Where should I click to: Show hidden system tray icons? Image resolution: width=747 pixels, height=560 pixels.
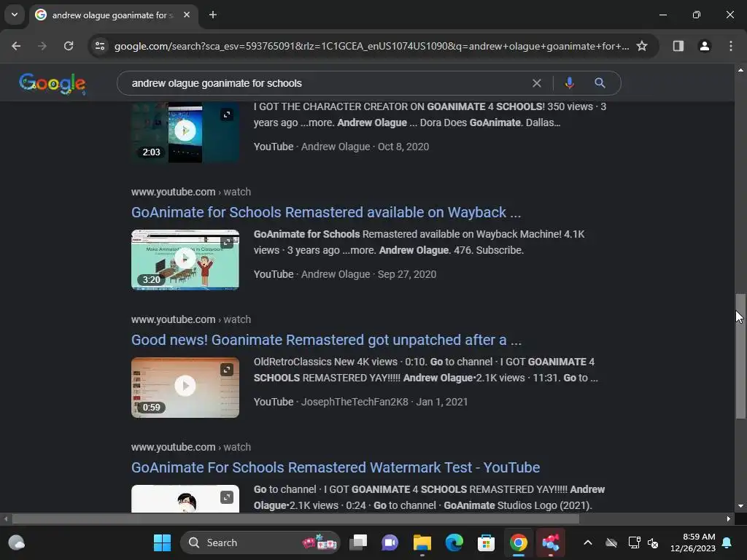(x=588, y=542)
